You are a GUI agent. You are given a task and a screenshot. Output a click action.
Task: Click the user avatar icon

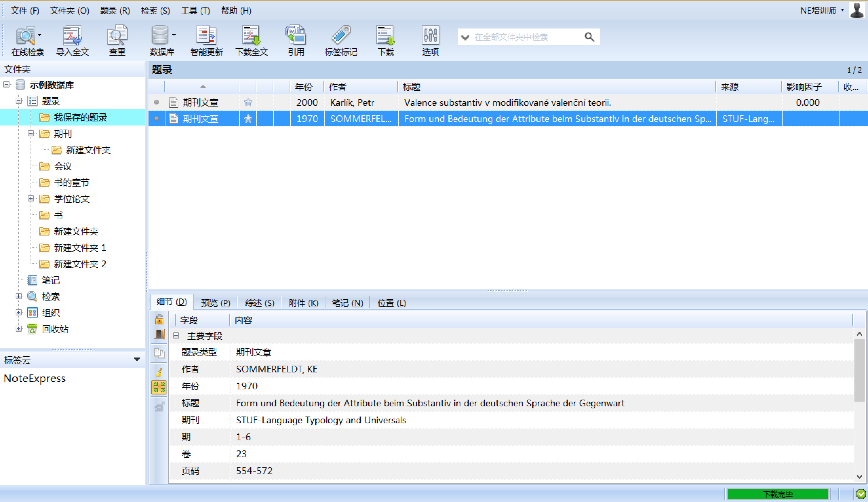click(857, 10)
